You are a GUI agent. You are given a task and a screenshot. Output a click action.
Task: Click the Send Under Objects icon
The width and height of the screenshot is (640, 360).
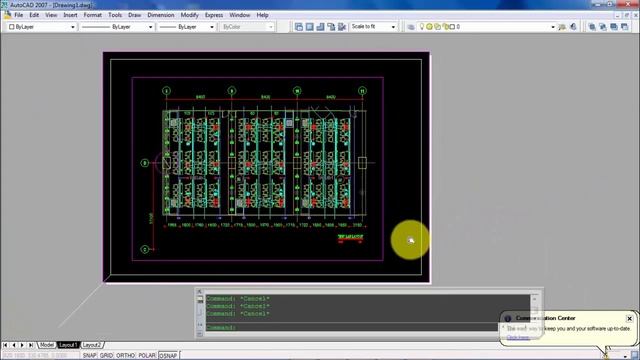click(624, 27)
